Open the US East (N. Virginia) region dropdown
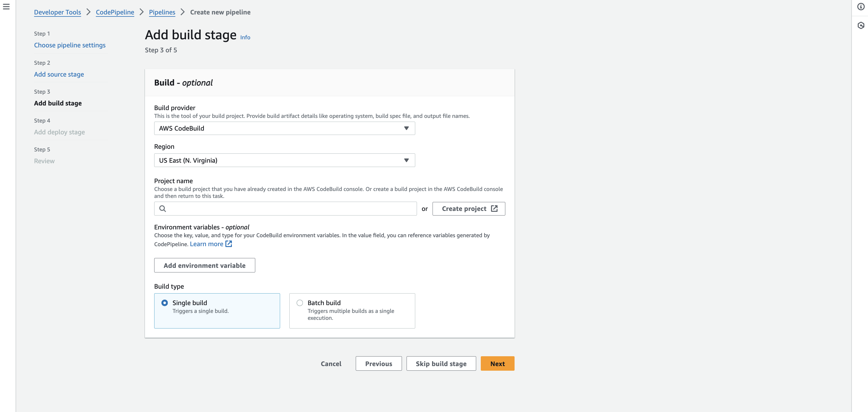868x412 pixels. (x=280, y=160)
